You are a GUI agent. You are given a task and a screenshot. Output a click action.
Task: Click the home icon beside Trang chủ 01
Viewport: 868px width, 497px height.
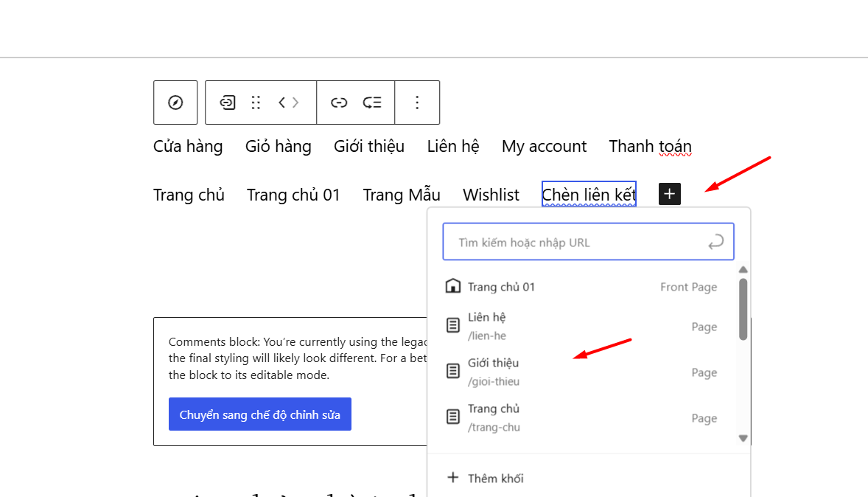[452, 286]
